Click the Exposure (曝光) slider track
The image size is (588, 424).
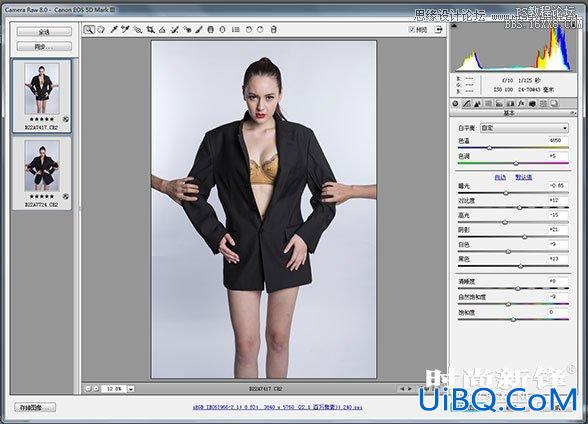[x=513, y=193]
